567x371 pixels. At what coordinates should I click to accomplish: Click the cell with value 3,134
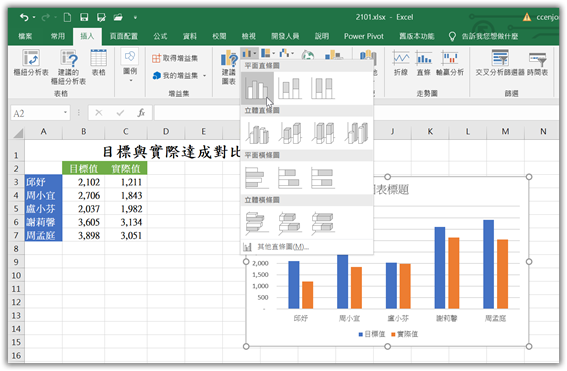(126, 222)
